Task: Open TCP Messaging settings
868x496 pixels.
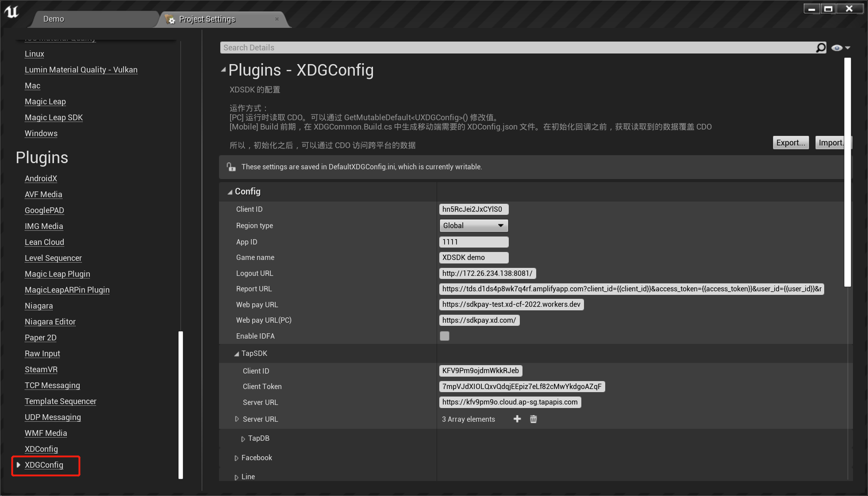Action: (52, 385)
